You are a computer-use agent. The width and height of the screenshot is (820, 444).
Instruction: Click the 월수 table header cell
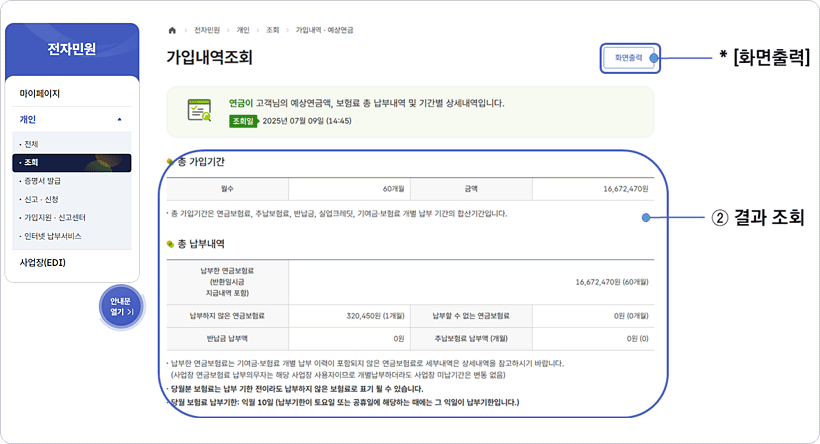coord(227,189)
